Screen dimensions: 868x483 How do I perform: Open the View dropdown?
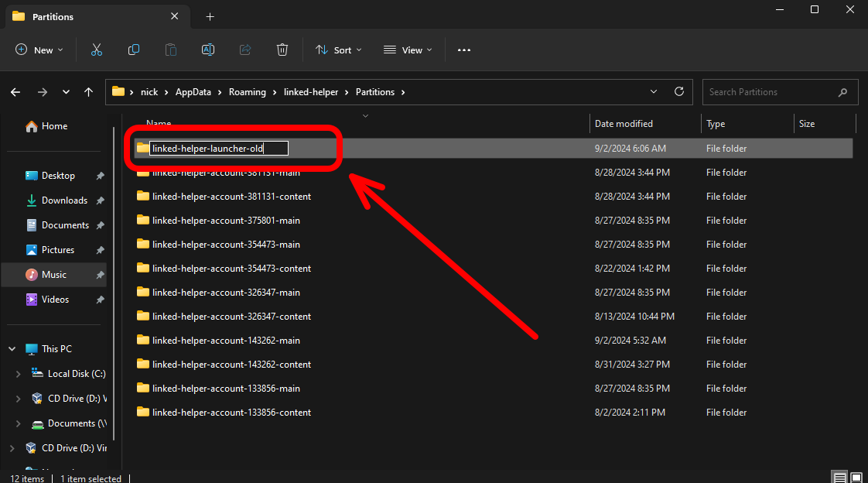click(408, 50)
